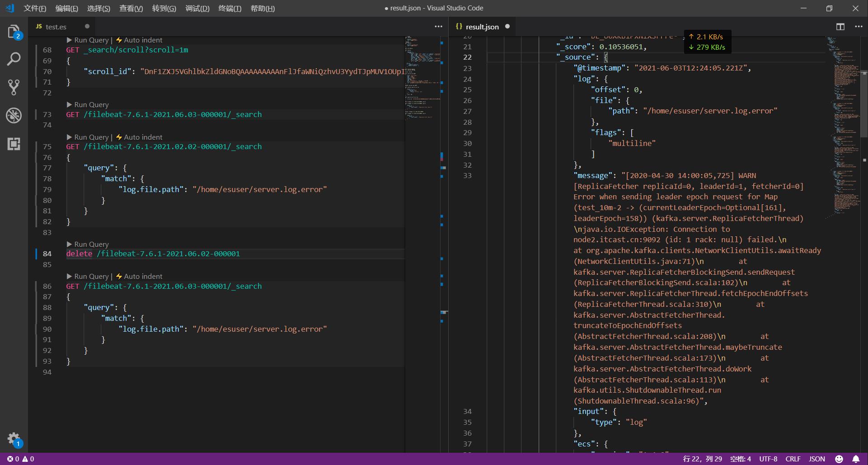Open the 查看(V) menu
Screen dimensions: 868x465
[x=131, y=8]
